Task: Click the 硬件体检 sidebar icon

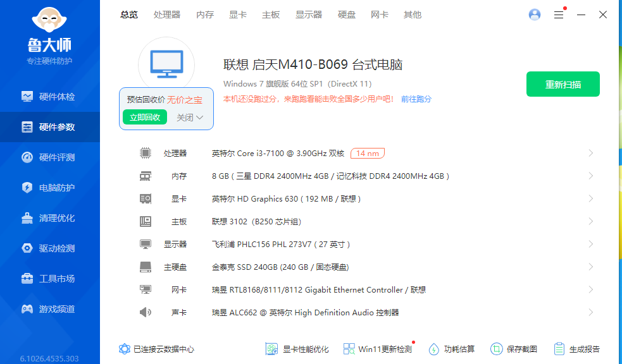Action: [27, 97]
